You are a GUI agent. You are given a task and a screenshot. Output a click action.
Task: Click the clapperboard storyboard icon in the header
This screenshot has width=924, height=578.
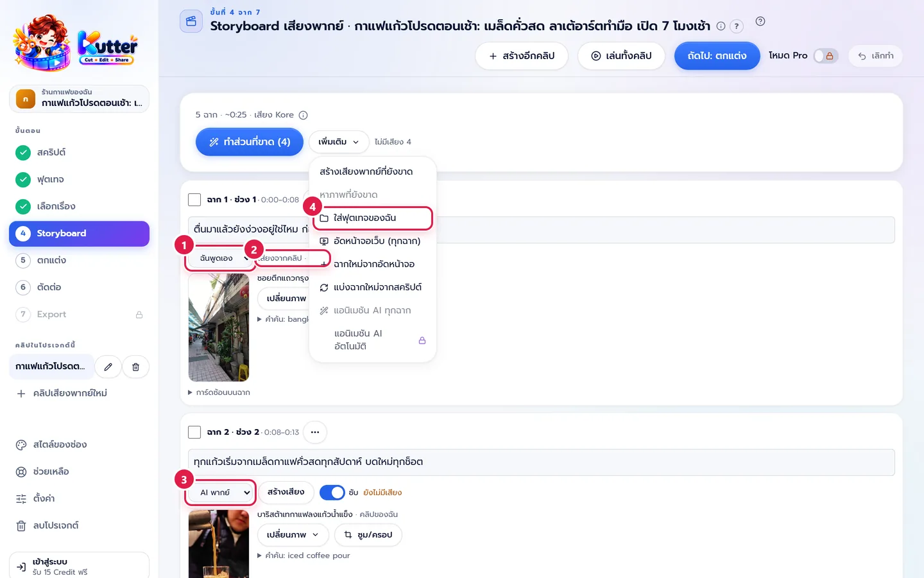click(191, 21)
